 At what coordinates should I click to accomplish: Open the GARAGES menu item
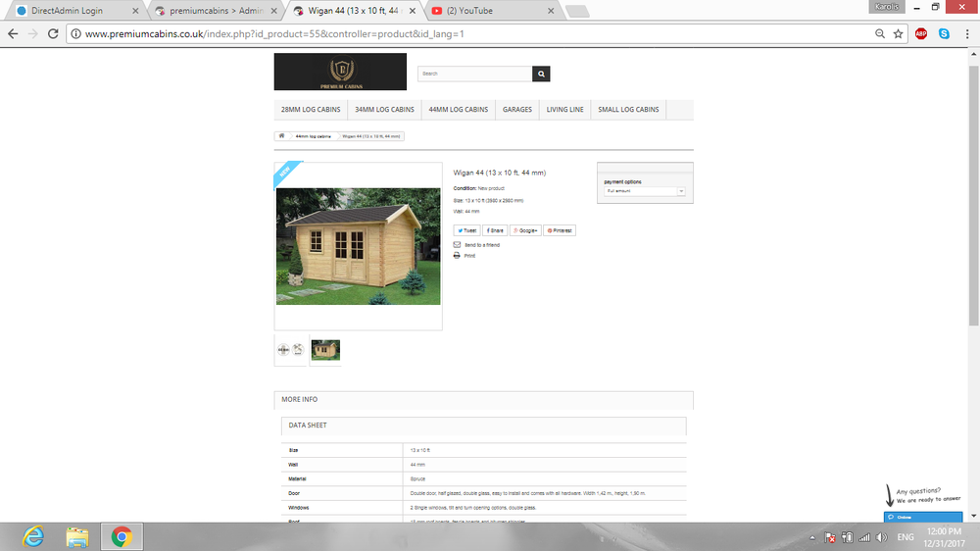point(517,110)
